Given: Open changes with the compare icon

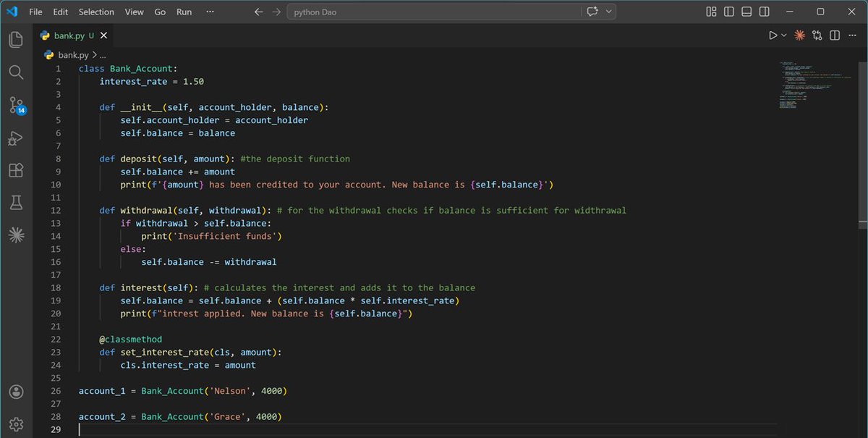Looking at the screenshot, I should click(817, 35).
